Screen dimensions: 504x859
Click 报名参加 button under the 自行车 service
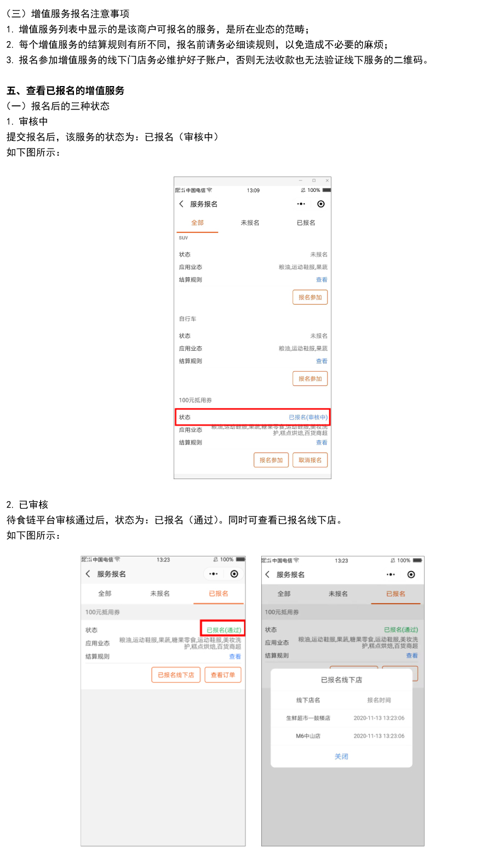tap(310, 379)
